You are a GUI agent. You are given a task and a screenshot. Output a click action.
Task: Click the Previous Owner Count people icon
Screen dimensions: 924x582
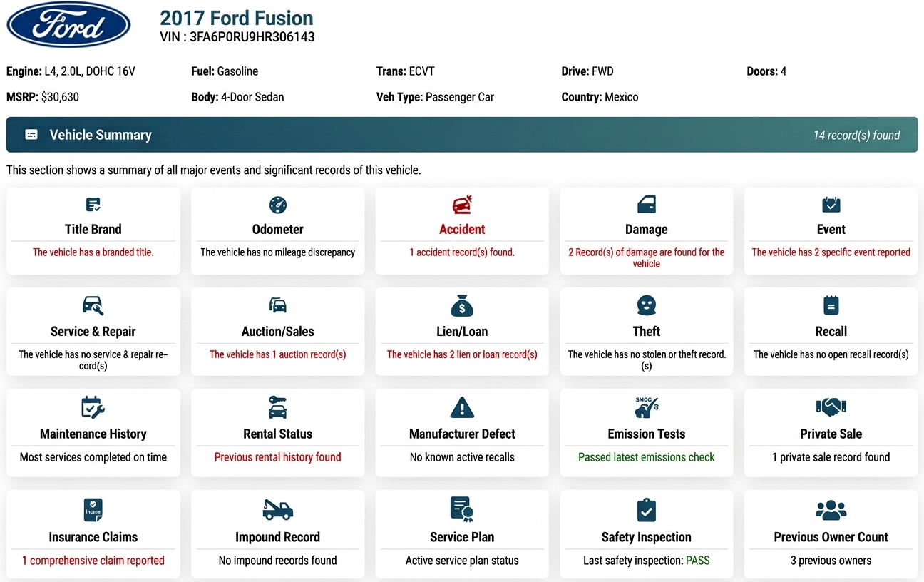click(x=831, y=510)
